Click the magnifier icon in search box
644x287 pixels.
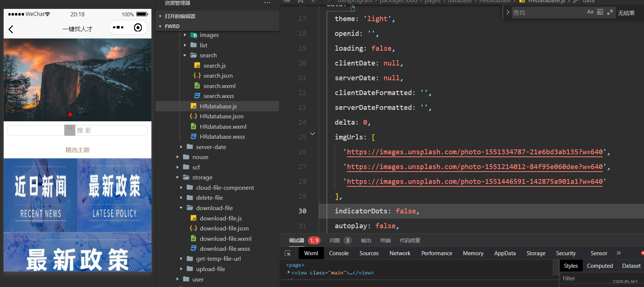tap(69, 129)
